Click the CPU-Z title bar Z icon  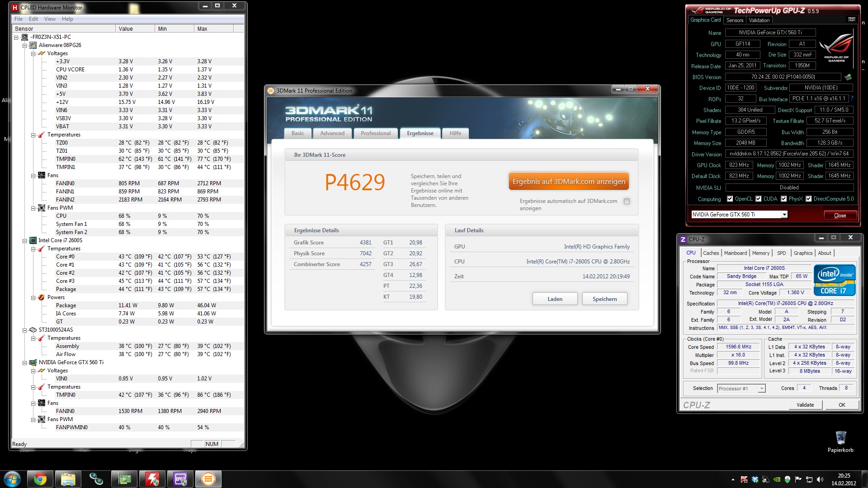(683, 239)
